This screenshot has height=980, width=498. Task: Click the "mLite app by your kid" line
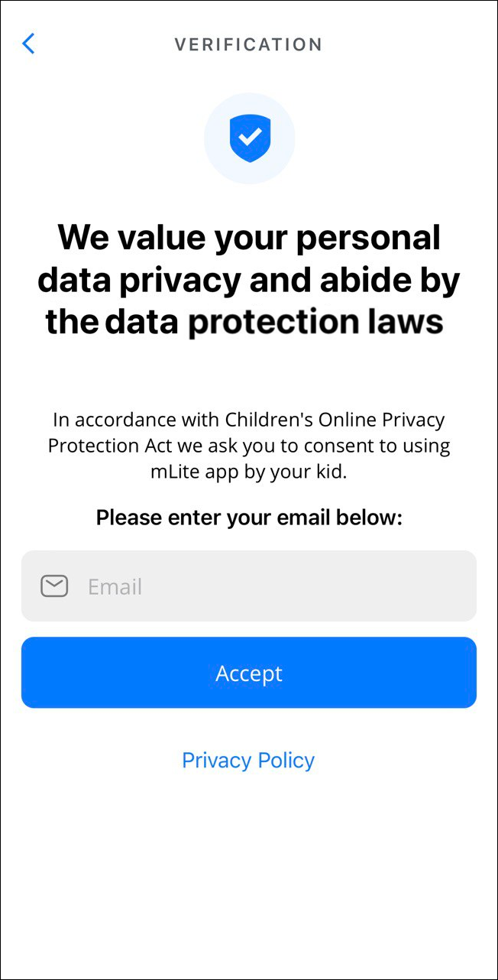pyautogui.click(x=249, y=472)
